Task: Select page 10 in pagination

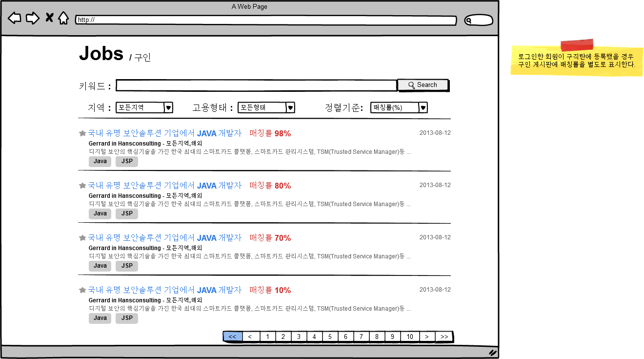Action: coord(410,337)
